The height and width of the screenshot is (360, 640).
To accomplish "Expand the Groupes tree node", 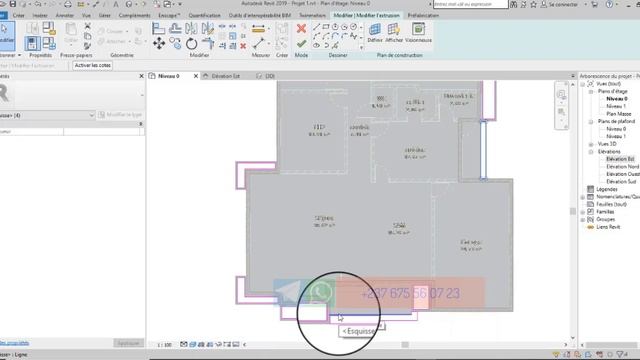I will click(x=583, y=219).
